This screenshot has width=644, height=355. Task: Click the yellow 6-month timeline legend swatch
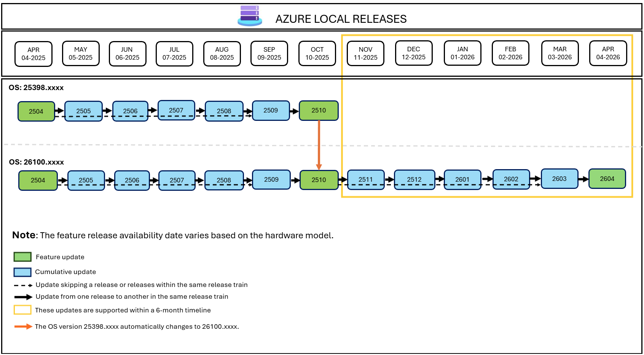tap(22, 310)
